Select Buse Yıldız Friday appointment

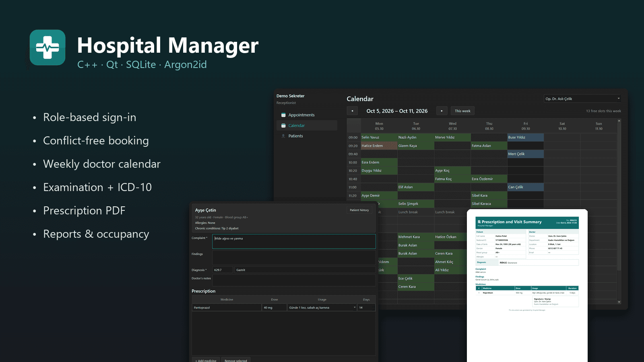[526, 138]
